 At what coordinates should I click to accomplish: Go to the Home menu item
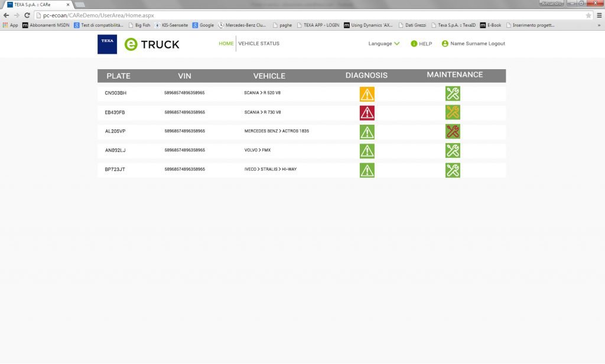(226, 44)
